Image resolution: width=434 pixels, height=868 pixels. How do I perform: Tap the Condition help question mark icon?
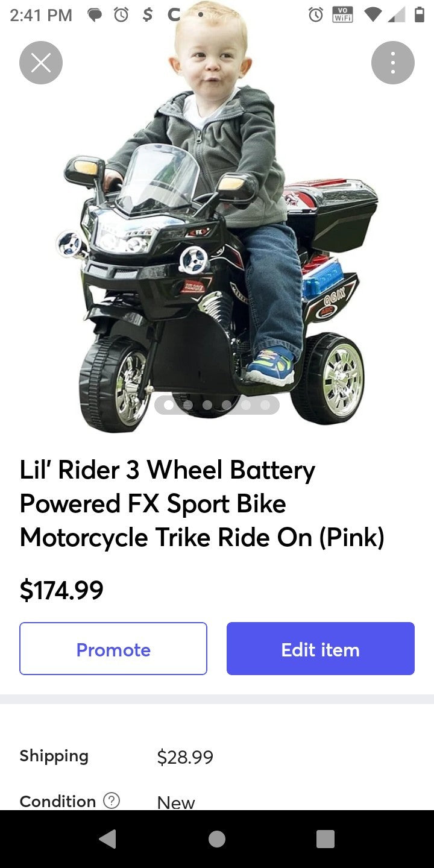112,800
